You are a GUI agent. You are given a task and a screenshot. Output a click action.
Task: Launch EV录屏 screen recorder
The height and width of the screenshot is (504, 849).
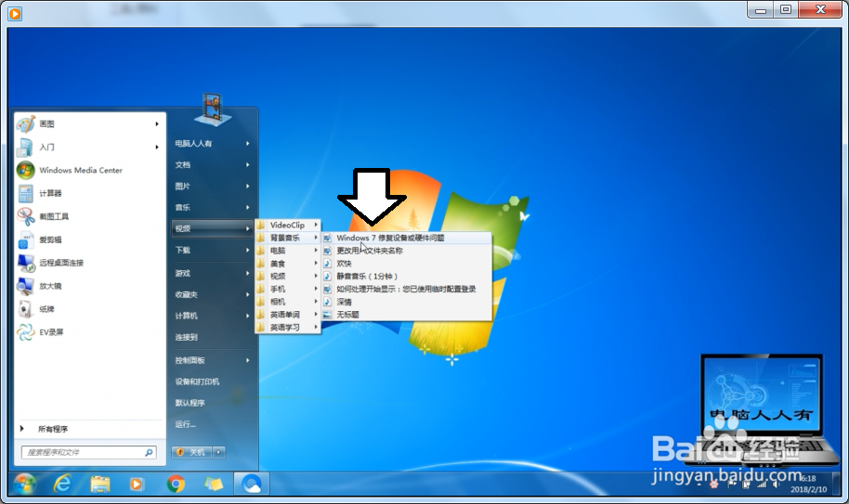coord(90,332)
